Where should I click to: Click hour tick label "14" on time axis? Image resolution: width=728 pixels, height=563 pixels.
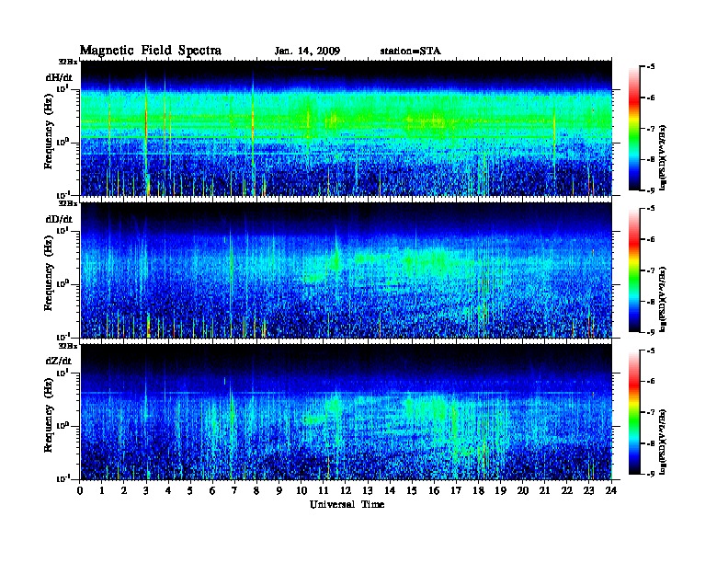coord(390,490)
